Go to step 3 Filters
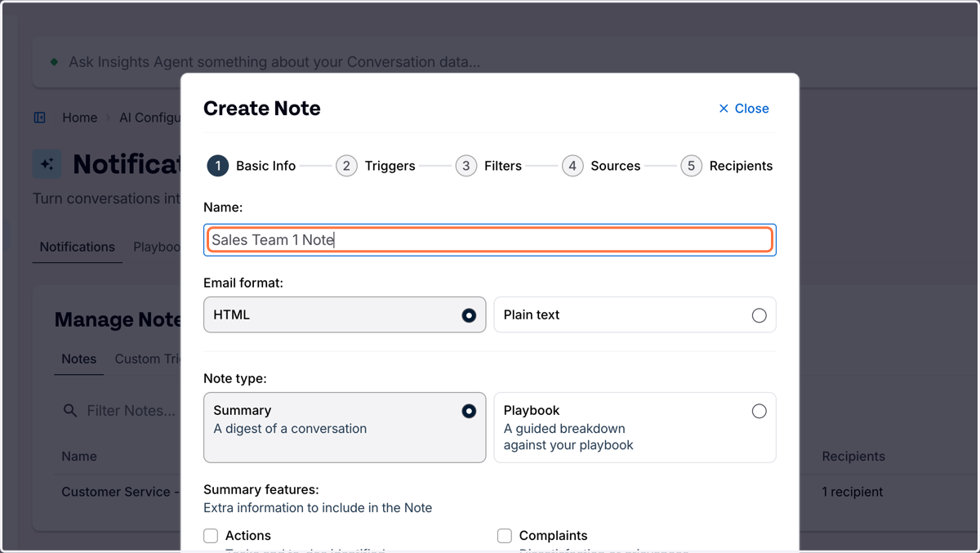The image size is (980, 553). [488, 166]
